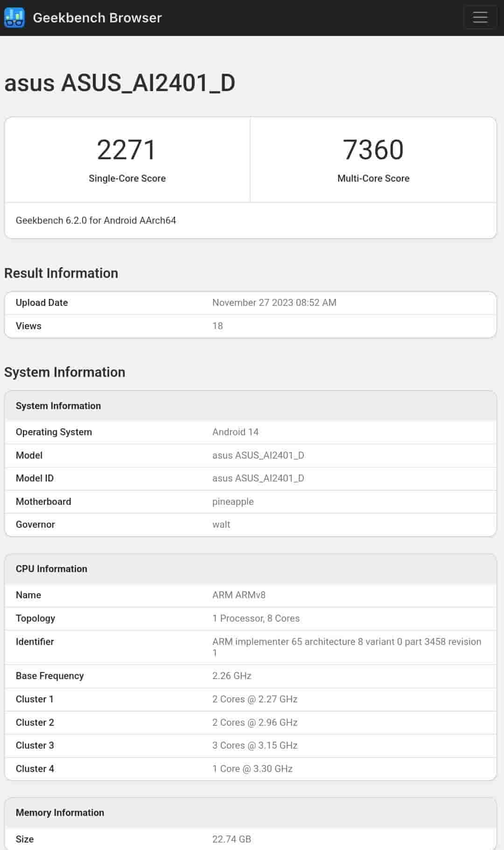Viewport: 504px width, 850px height.
Task: Click the Geekbench 6.2.0 for Android text
Action: [96, 220]
